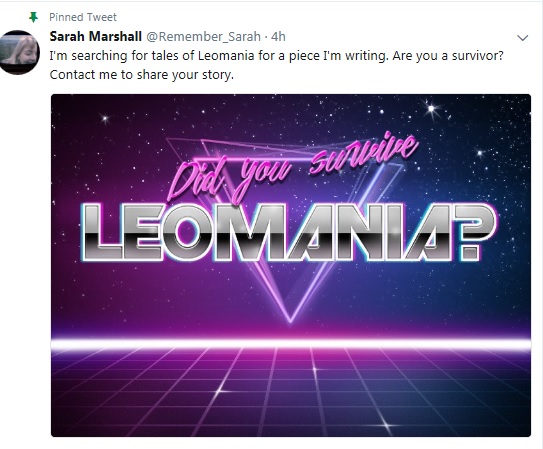Click the bright star in the image's upper right

[x=431, y=108]
